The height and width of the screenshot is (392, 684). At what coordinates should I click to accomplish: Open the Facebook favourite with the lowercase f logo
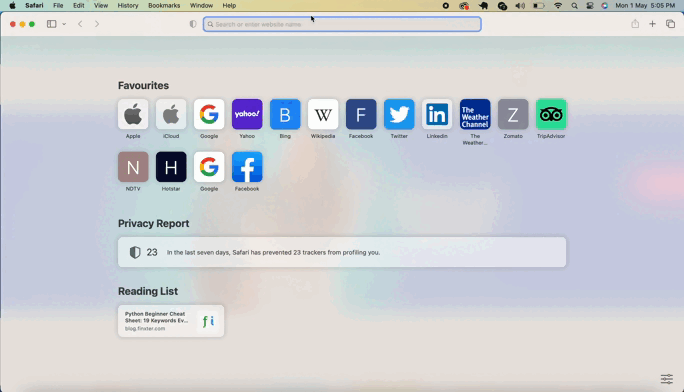click(x=247, y=167)
